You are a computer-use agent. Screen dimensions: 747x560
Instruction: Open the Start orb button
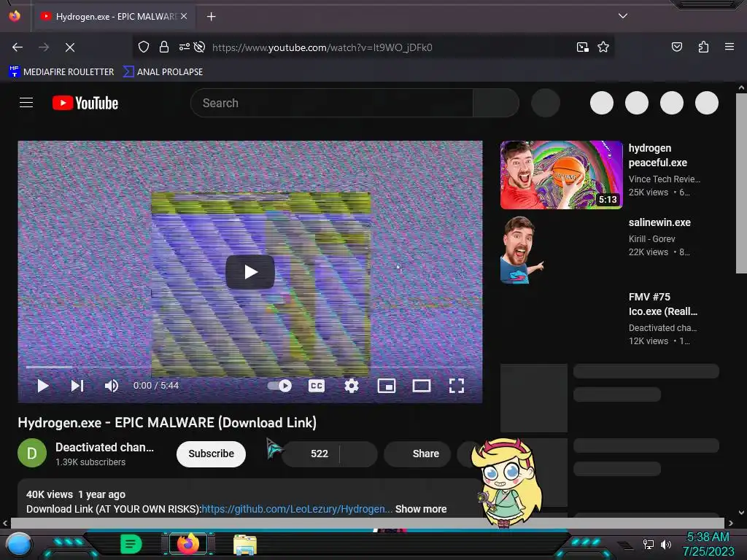pyautogui.click(x=19, y=544)
